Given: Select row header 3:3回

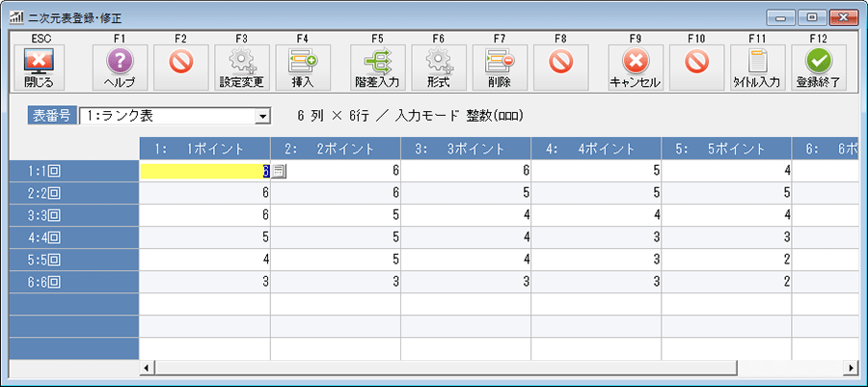Looking at the screenshot, I should tap(73, 215).
